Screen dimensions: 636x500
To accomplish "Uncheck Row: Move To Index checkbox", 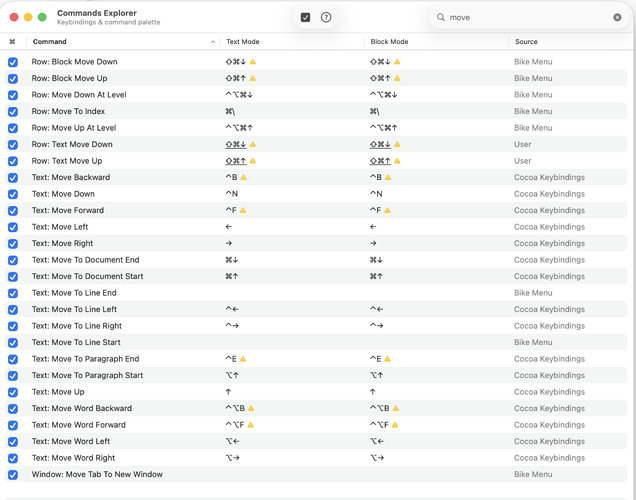I will [13, 112].
